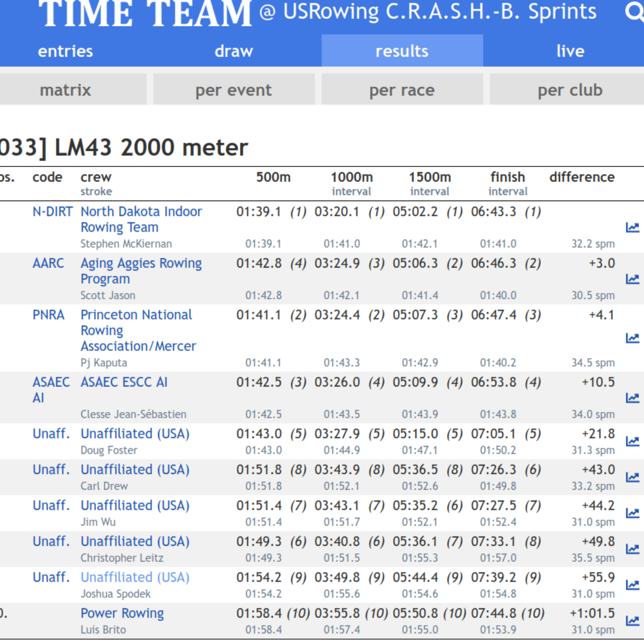This screenshot has width=644, height=644.
Task: Click the 35.5 spm stroke rate
Action: click(593, 558)
